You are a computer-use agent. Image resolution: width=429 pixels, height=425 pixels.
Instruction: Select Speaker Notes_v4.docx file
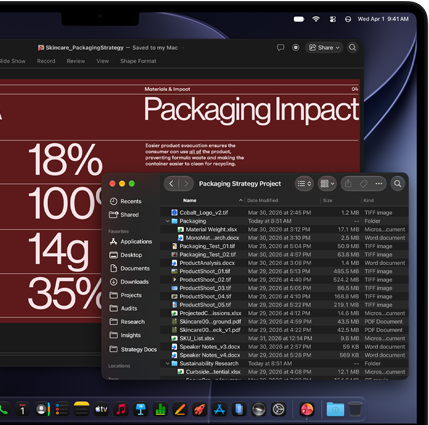click(284, 355)
